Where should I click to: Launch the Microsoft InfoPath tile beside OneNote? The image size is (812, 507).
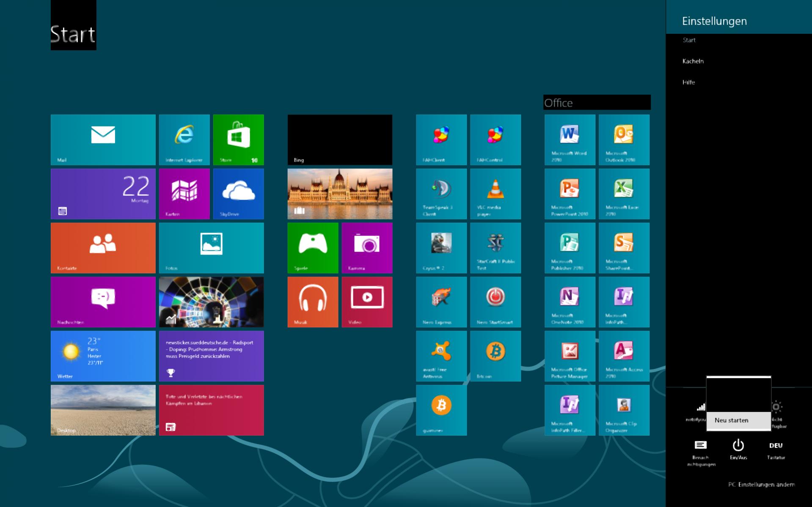[x=624, y=302]
